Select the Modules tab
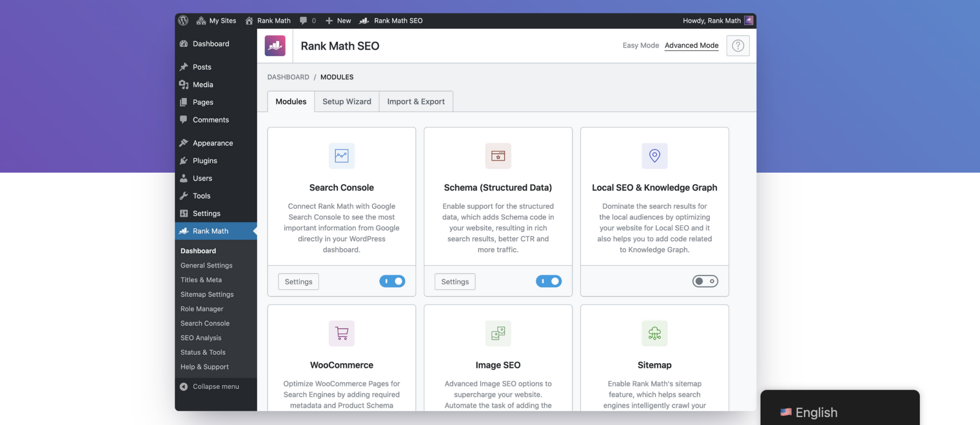980x425 pixels. pos(291,102)
